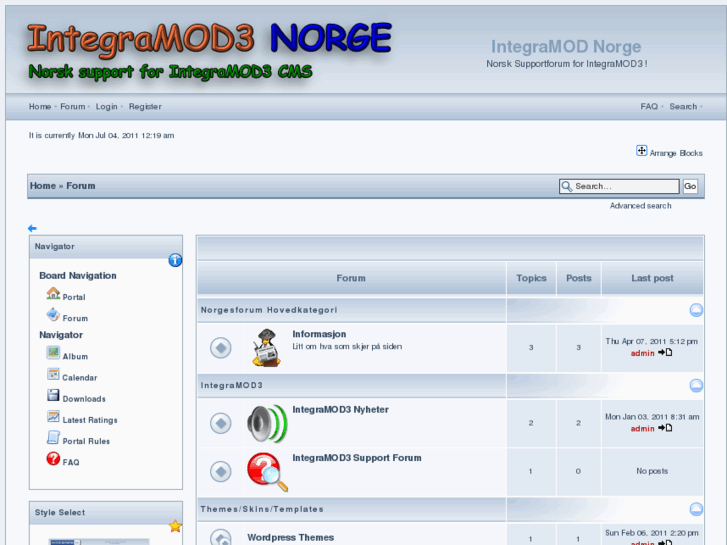Open the IntegraMOD3 Support Forum link

pyautogui.click(x=357, y=458)
